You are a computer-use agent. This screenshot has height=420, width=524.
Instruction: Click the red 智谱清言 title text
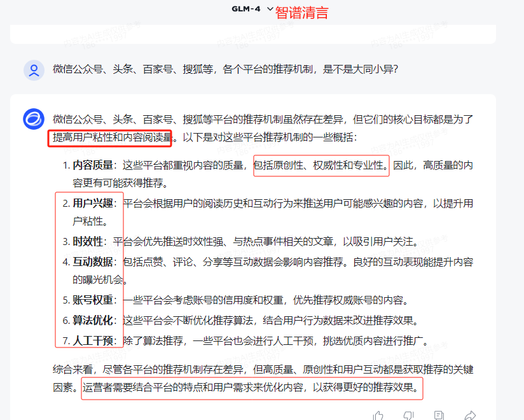pyautogui.click(x=302, y=12)
